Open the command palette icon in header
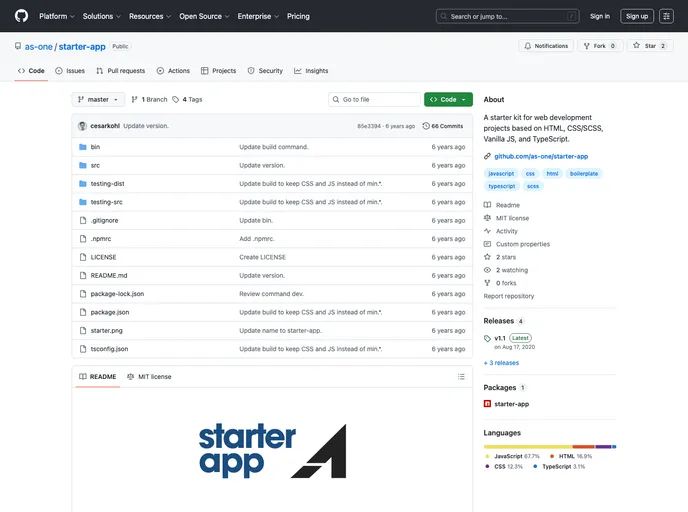 tap(666, 16)
